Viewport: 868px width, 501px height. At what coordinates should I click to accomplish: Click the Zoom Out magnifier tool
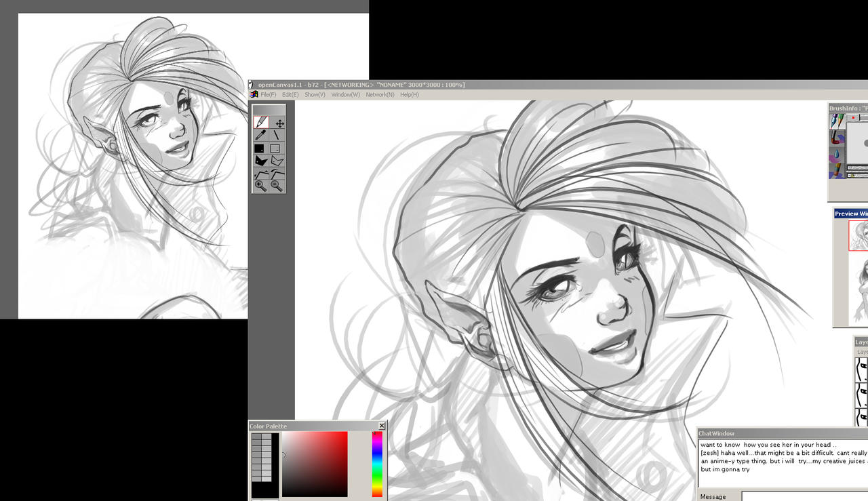(277, 186)
